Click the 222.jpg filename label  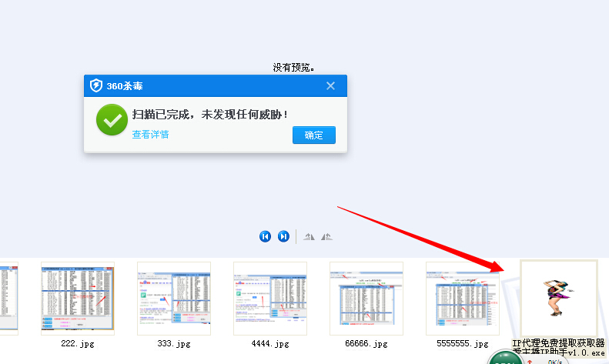78,343
